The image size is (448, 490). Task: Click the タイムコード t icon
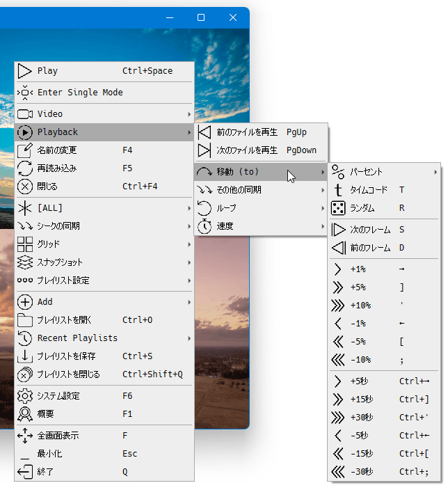[337, 190]
